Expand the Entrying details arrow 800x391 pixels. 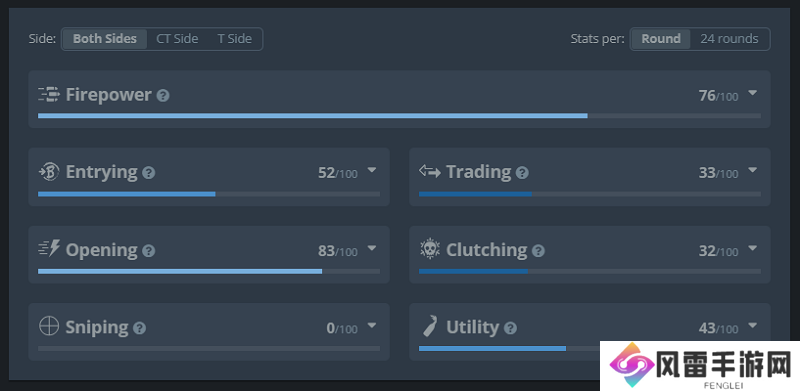[x=372, y=170]
